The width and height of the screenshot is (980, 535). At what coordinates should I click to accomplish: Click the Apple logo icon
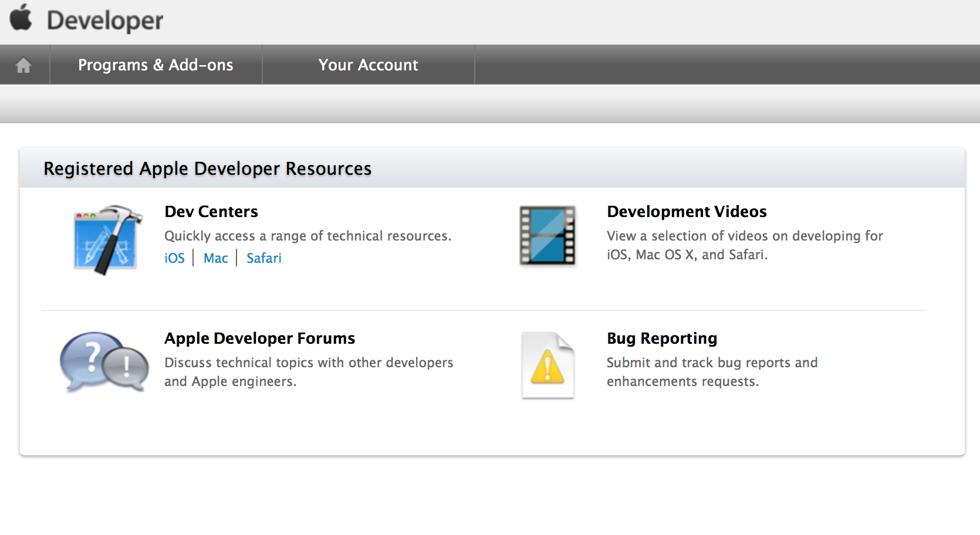pos(21,17)
